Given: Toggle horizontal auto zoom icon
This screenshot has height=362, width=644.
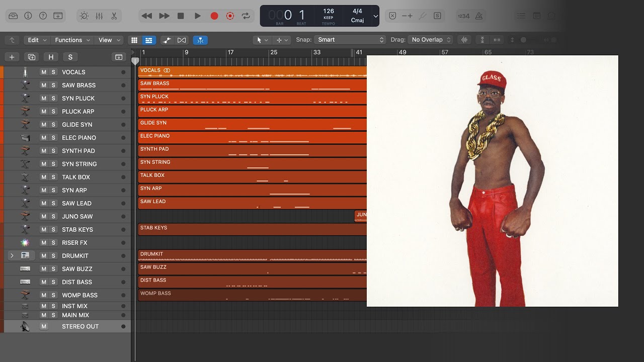Looking at the screenshot, I should coord(497,40).
